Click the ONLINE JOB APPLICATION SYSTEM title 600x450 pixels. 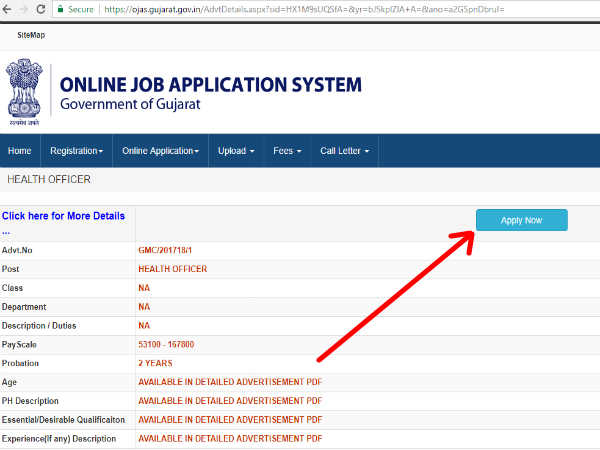(210, 85)
